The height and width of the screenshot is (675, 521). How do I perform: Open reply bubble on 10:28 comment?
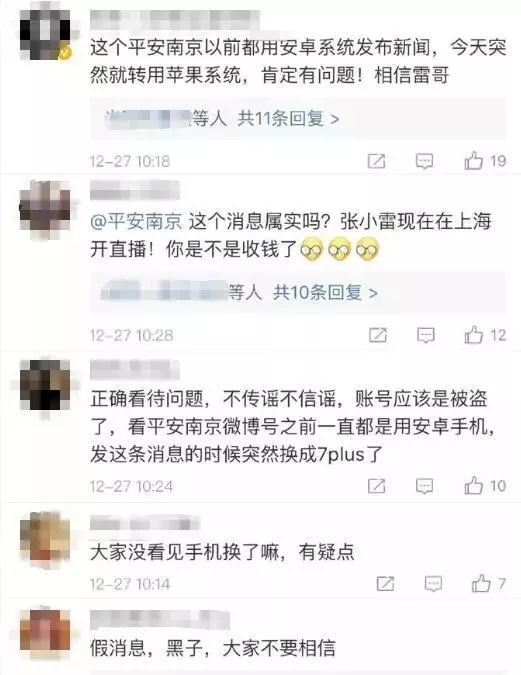[425, 335]
